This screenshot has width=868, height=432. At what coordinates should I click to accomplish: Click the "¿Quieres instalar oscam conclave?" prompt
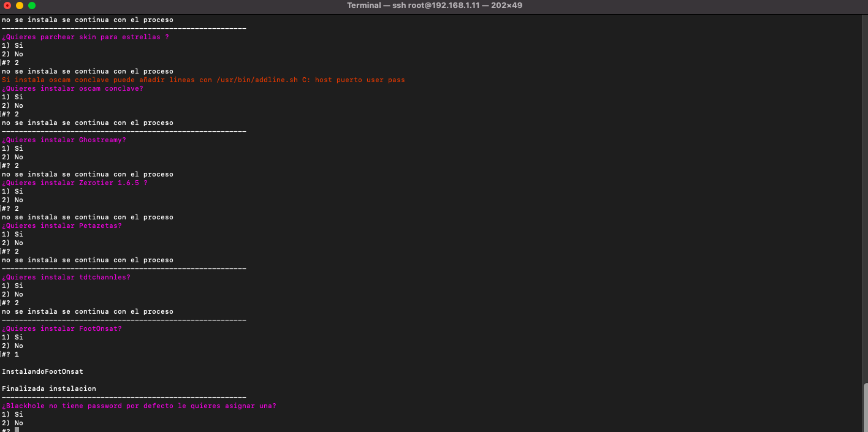tap(72, 88)
